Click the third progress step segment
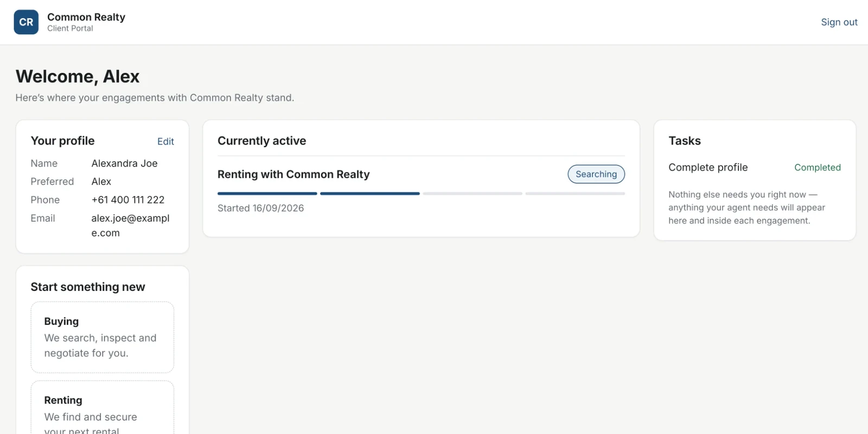The height and width of the screenshot is (434, 868). (473, 194)
